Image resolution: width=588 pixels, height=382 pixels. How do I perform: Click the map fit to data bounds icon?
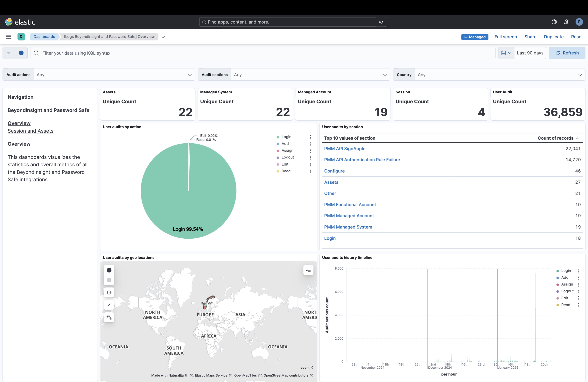click(x=109, y=292)
